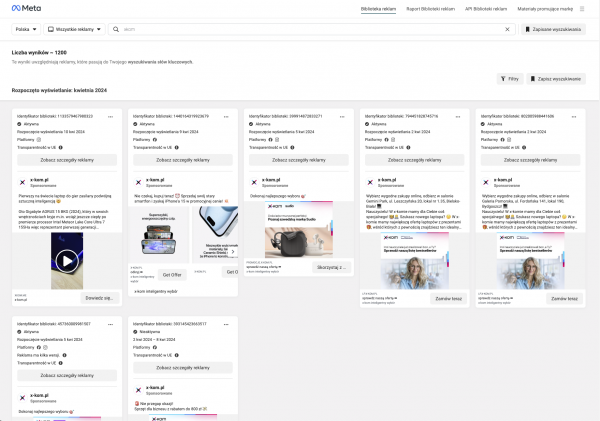
Task: Click x-kom logo in the first ad
Action: [23, 183]
